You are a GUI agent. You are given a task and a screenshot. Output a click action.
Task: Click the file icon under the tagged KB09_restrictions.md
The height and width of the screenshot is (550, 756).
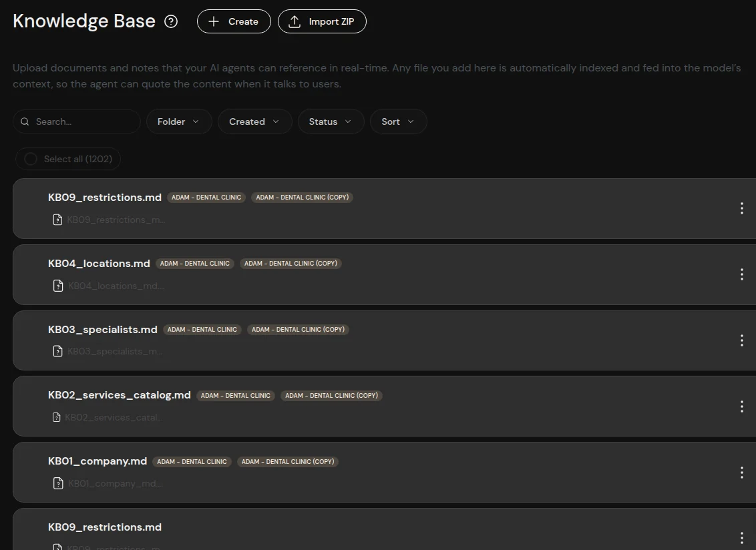tap(57, 220)
